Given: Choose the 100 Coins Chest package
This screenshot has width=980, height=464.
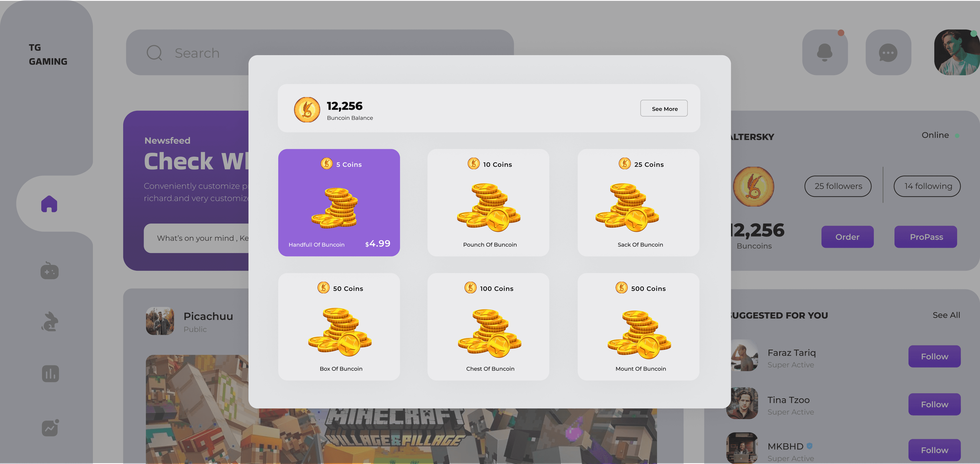Looking at the screenshot, I should click(x=488, y=327).
